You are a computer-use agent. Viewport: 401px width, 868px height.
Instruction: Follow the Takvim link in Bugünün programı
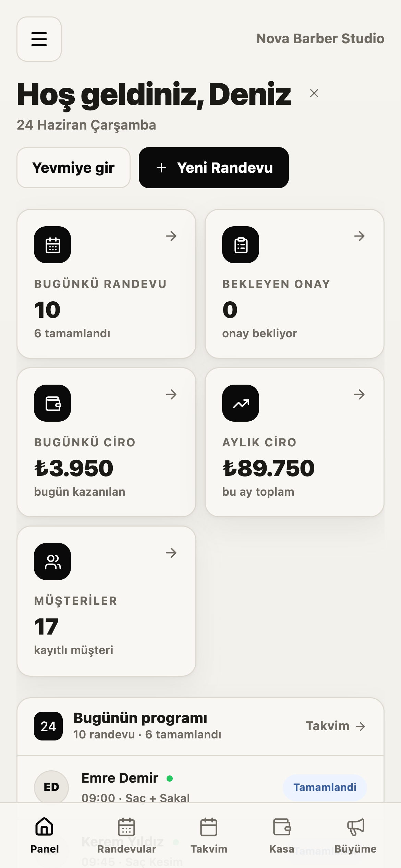tap(336, 726)
